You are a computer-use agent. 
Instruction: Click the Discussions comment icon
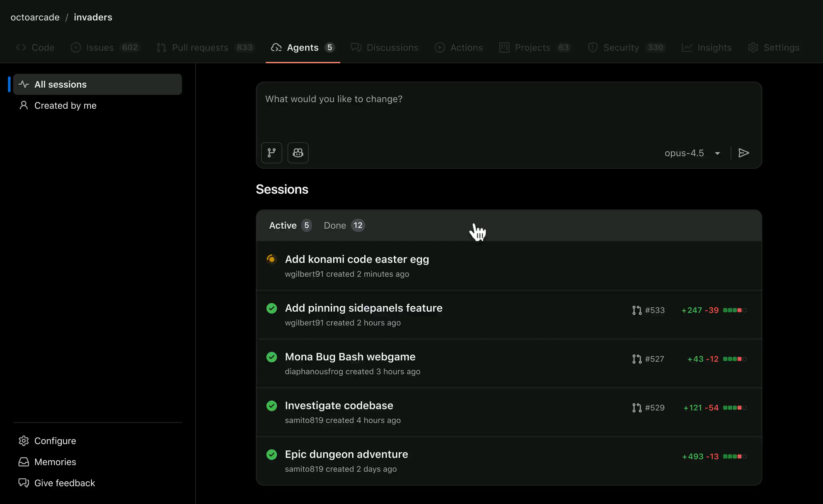click(x=356, y=47)
